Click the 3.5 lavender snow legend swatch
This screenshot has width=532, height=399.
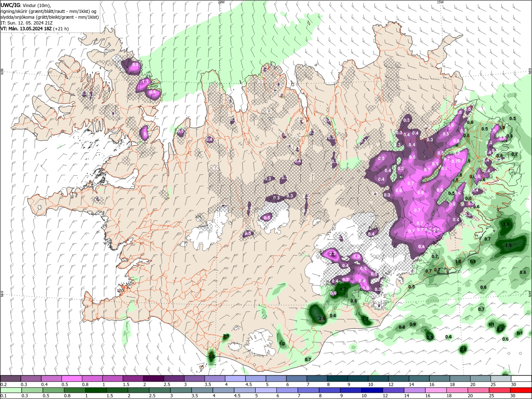click(214, 378)
